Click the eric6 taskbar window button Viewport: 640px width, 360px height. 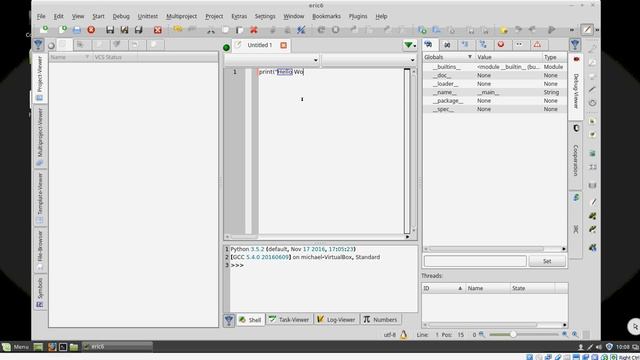click(117, 347)
